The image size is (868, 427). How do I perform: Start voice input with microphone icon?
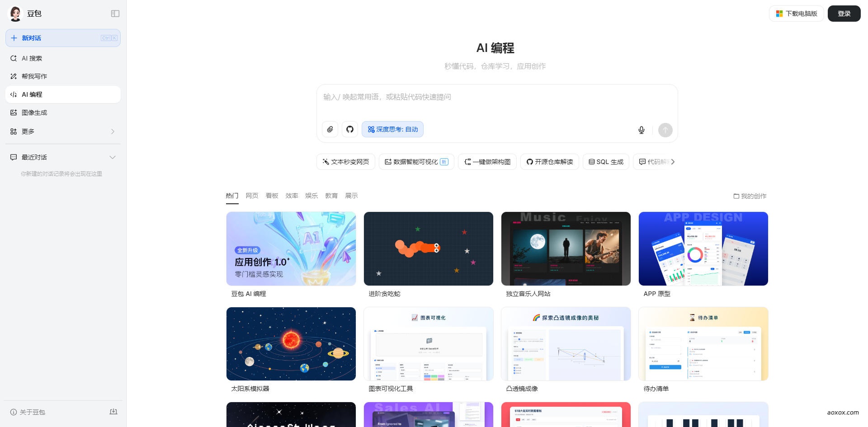pyautogui.click(x=642, y=130)
